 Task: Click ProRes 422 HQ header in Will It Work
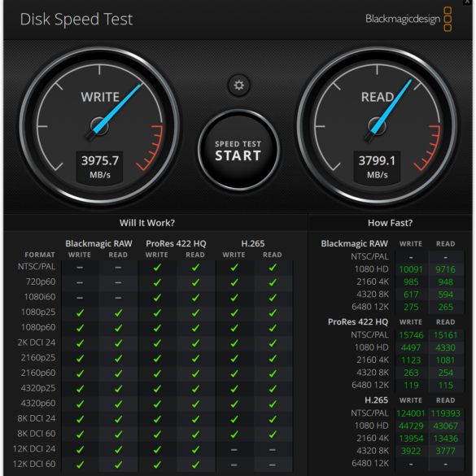[x=176, y=243]
